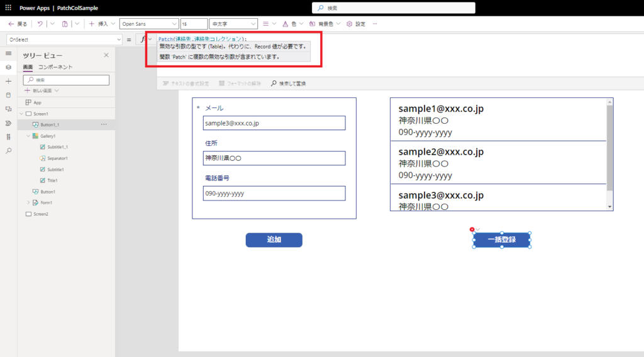Open the Open Sans font dropdown

(x=148, y=24)
